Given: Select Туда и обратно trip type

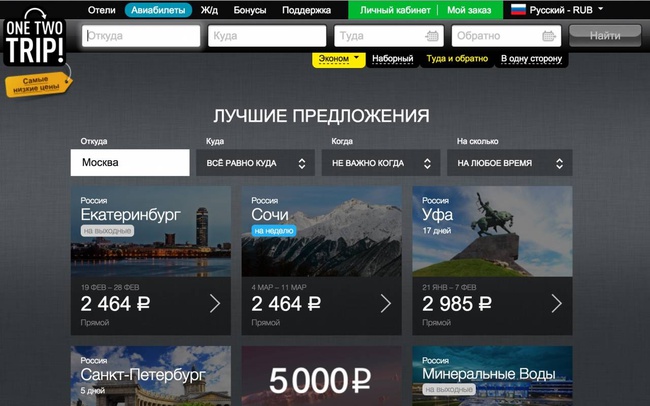Looking at the screenshot, I should 457,59.
